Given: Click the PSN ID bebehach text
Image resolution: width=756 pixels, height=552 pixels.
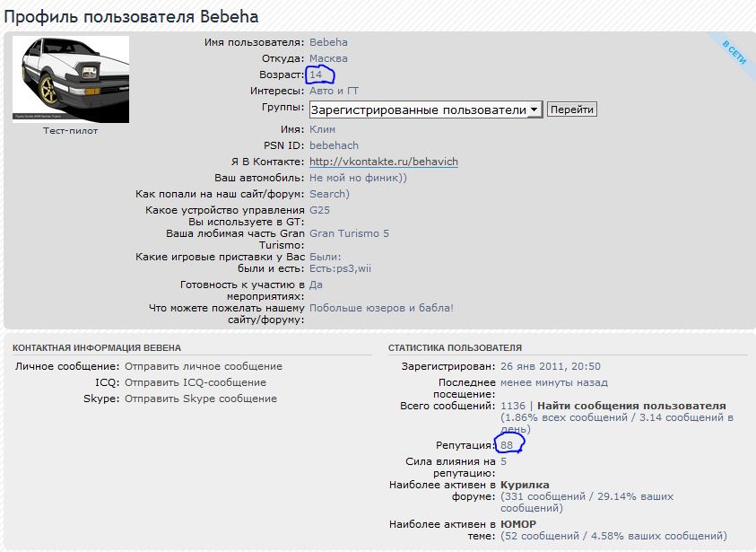Looking at the screenshot, I should click(335, 145).
